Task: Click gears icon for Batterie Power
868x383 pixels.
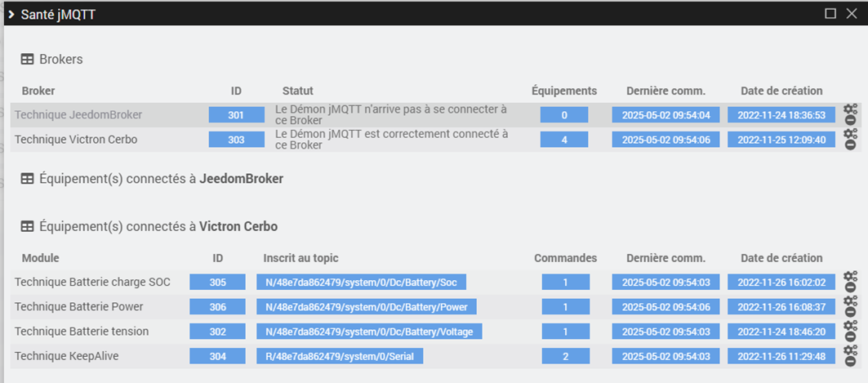Action: tap(850, 307)
